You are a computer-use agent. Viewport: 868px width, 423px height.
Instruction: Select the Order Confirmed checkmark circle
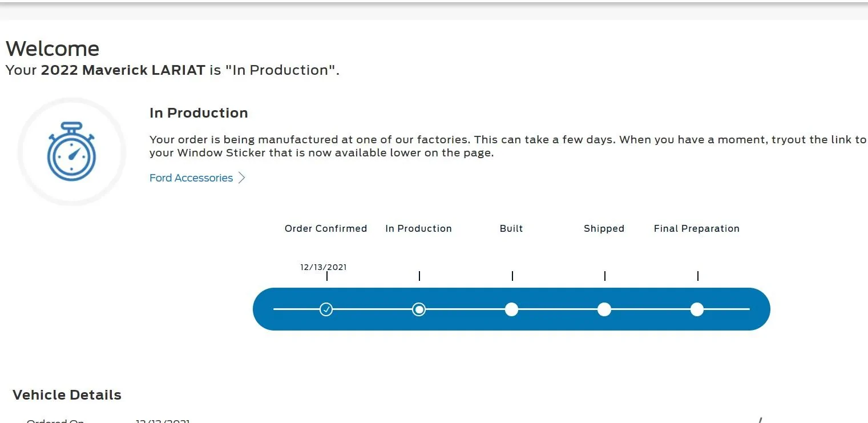[326, 309]
